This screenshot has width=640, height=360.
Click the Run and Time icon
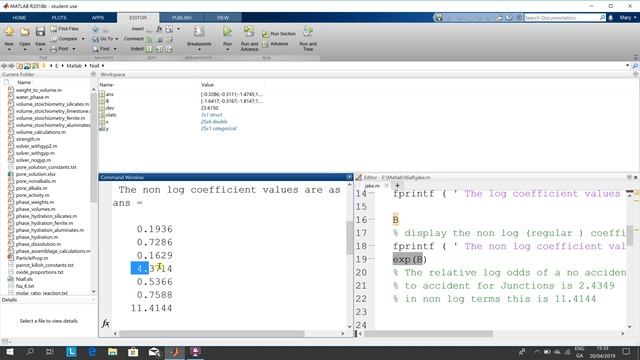[308, 31]
